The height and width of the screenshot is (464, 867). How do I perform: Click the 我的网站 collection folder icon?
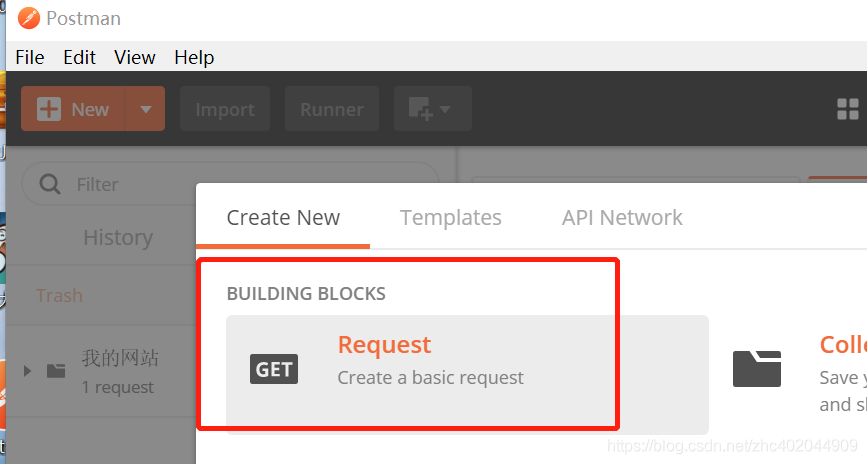(56, 370)
